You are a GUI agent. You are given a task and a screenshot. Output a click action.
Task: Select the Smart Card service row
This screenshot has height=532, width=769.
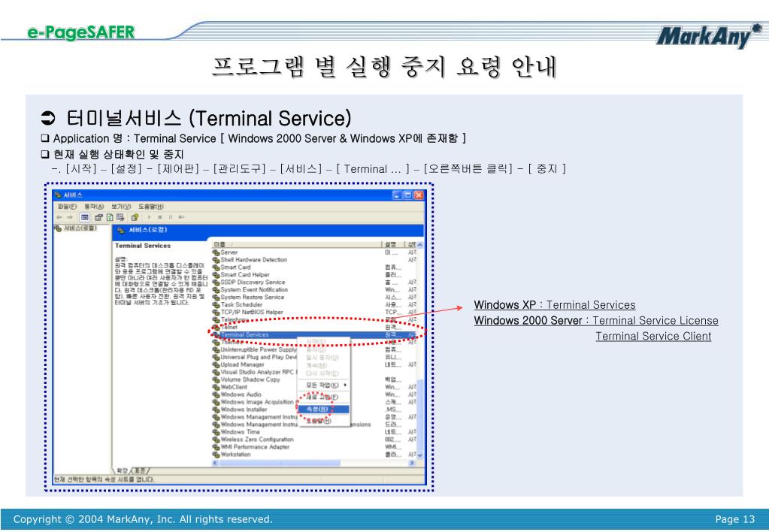tap(314, 268)
